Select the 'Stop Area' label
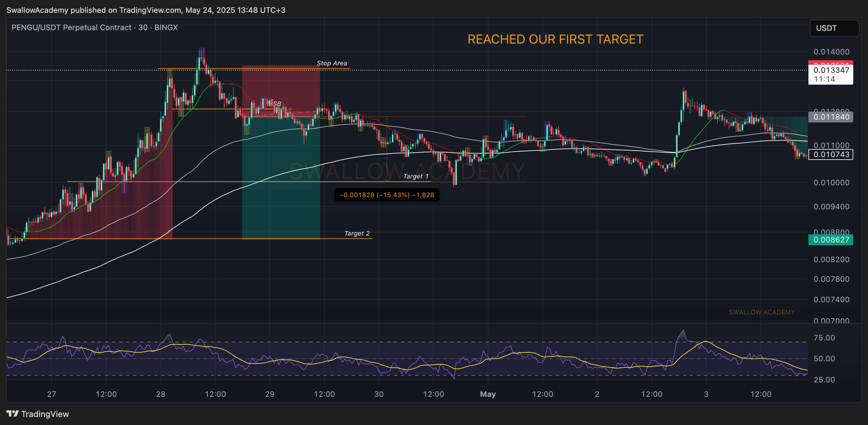This screenshot has height=425, width=868. [332, 63]
